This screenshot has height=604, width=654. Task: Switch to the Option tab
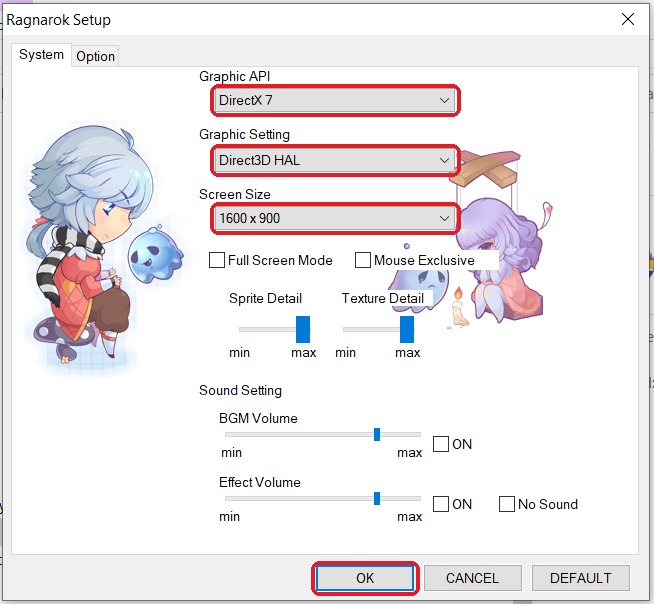pos(95,56)
